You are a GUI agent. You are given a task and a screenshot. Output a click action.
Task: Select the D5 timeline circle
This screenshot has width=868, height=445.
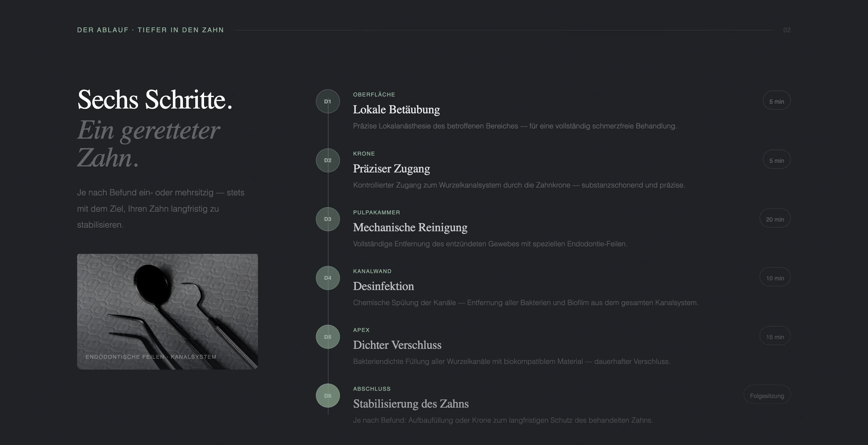coord(328,337)
